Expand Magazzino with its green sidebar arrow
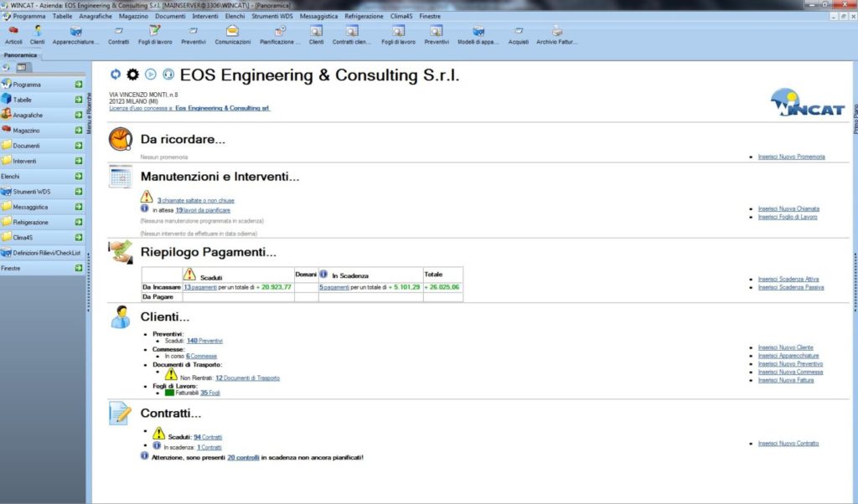The image size is (858, 504). click(79, 130)
